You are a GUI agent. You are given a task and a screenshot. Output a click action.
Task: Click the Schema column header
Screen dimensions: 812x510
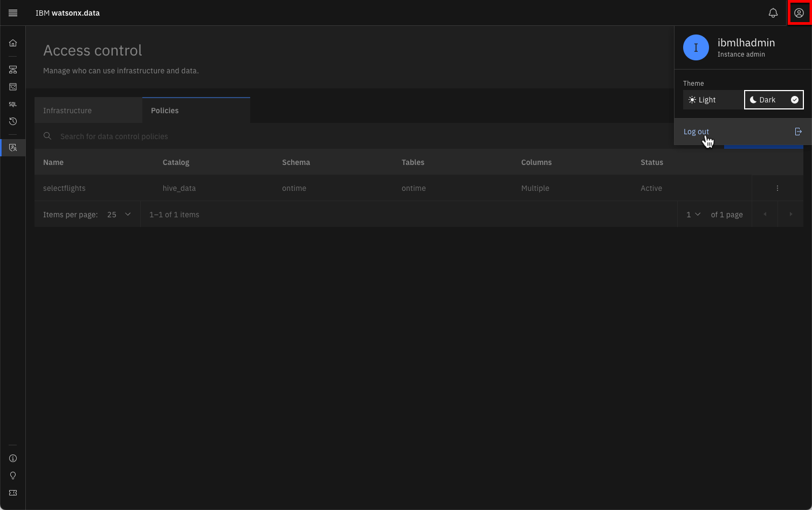[x=296, y=162]
